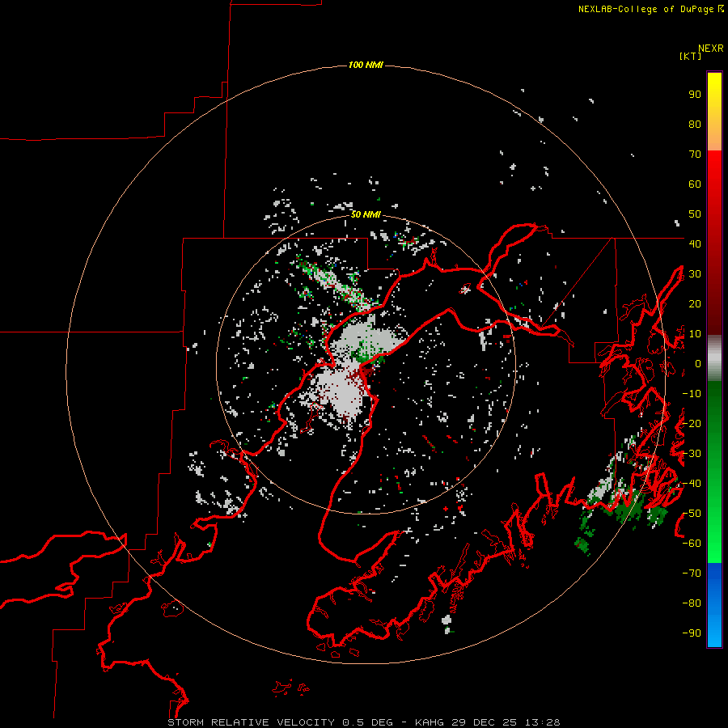Pick the bright green color bar segment near -60
The image size is (728, 728).
tap(714, 544)
